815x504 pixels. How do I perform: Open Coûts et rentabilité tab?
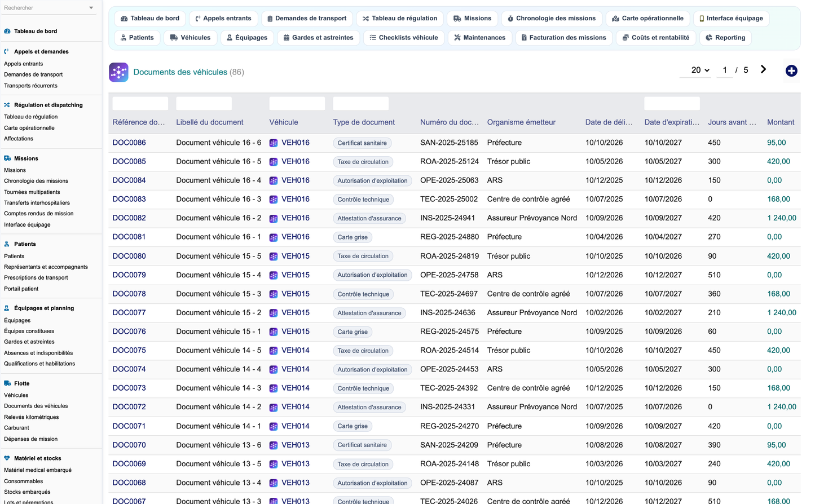pyautogui.click(x=656, y=38)
